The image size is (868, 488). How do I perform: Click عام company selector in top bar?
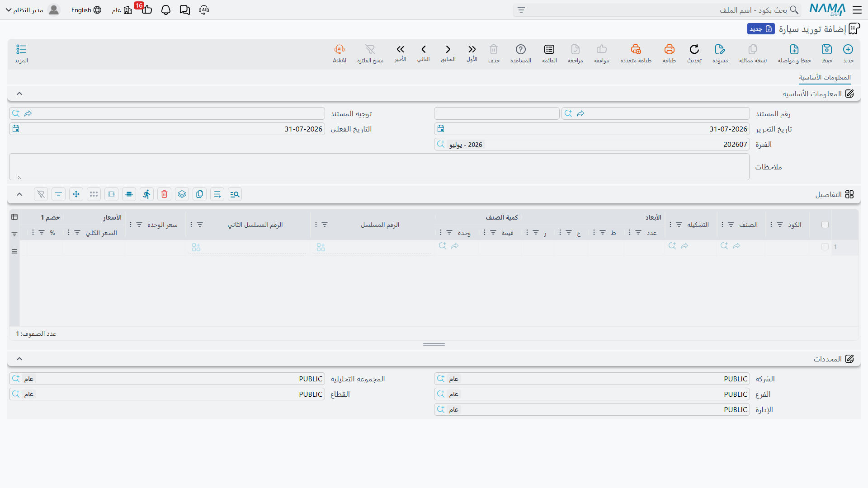(x=122, y=10)
